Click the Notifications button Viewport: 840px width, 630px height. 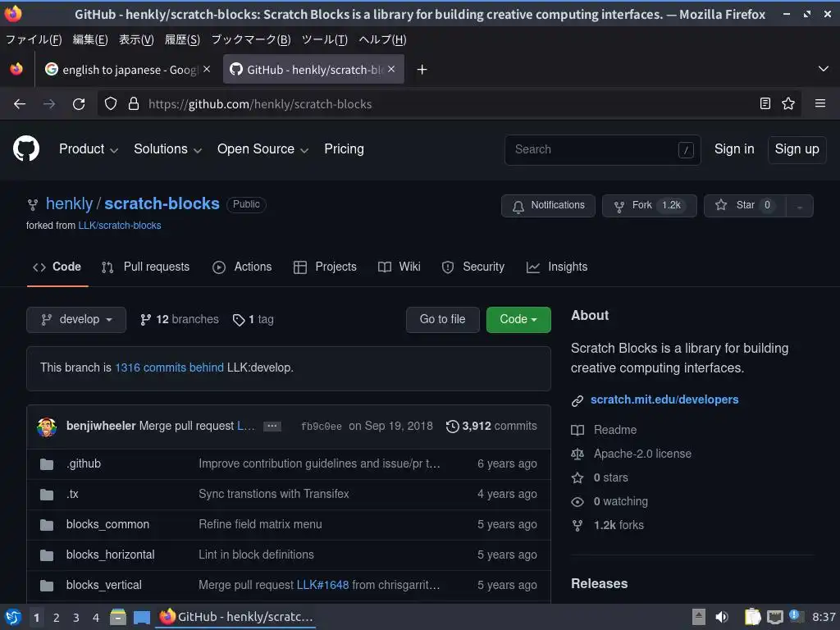pos(548,206)
